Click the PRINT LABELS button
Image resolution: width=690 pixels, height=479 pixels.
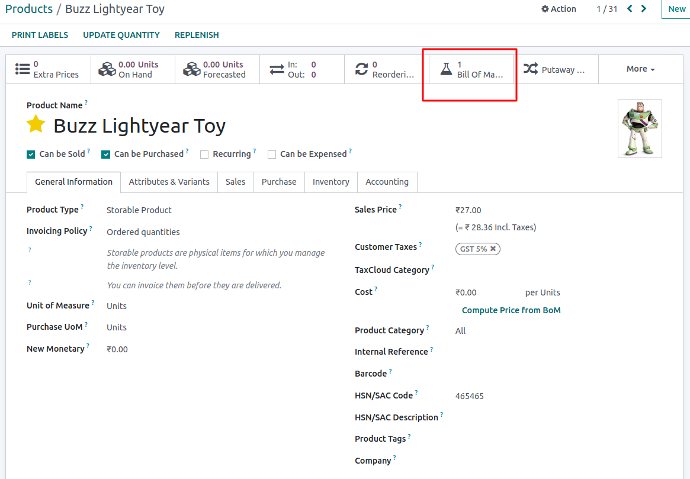tap(40, 35)
